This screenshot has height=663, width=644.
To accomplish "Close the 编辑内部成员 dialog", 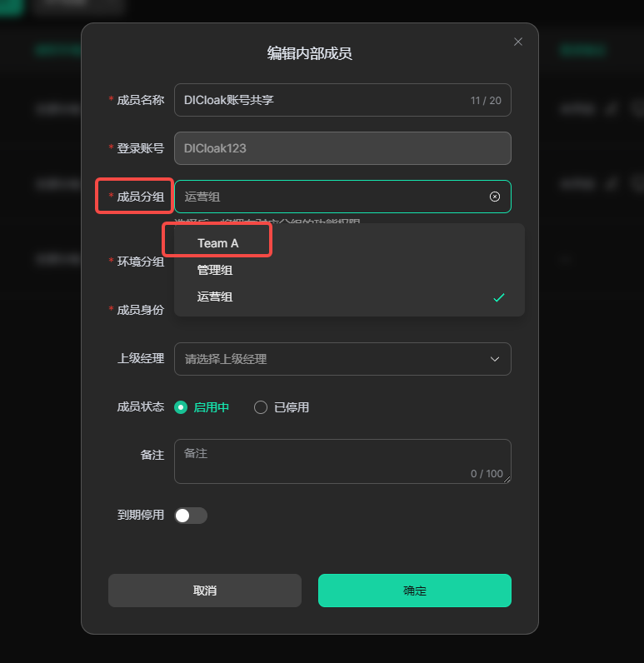I will 518,42.
